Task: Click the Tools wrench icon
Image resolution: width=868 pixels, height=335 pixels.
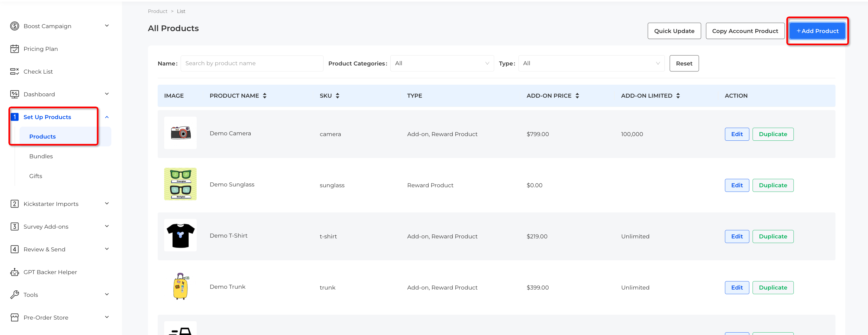Action: tap(14, 295)
